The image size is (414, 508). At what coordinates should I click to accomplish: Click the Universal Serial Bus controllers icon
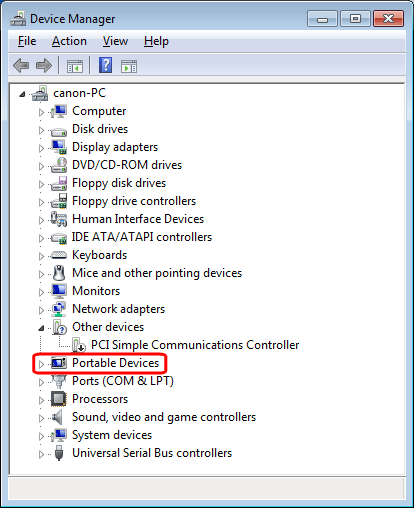pyautogui.click(x=59, y=453)
